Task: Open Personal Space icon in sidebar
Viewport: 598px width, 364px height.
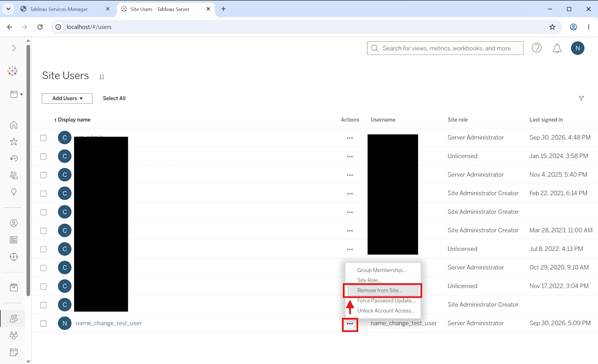Action: pyautogui.click(x=14, y=223)
